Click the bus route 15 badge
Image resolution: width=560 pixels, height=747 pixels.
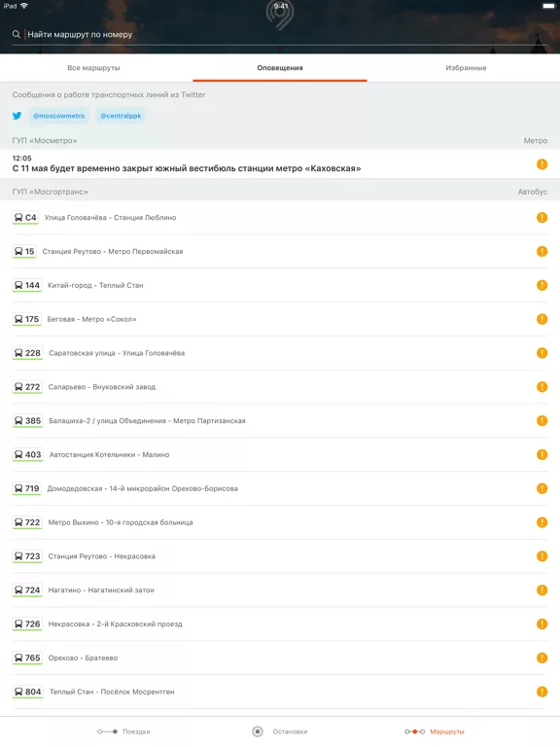(x=24, y=252)
